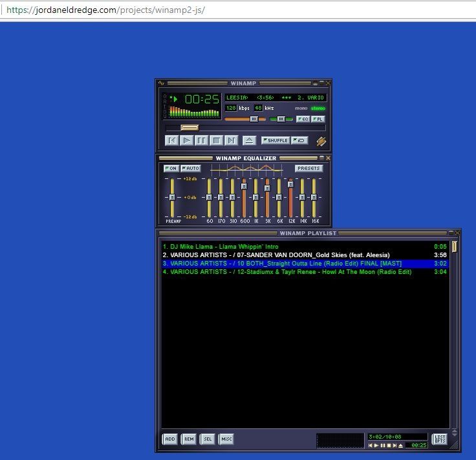The width and height of the screenshot is (476, 460).
Task: Toggle the SHUFFLE button
Action: (276, 140)
